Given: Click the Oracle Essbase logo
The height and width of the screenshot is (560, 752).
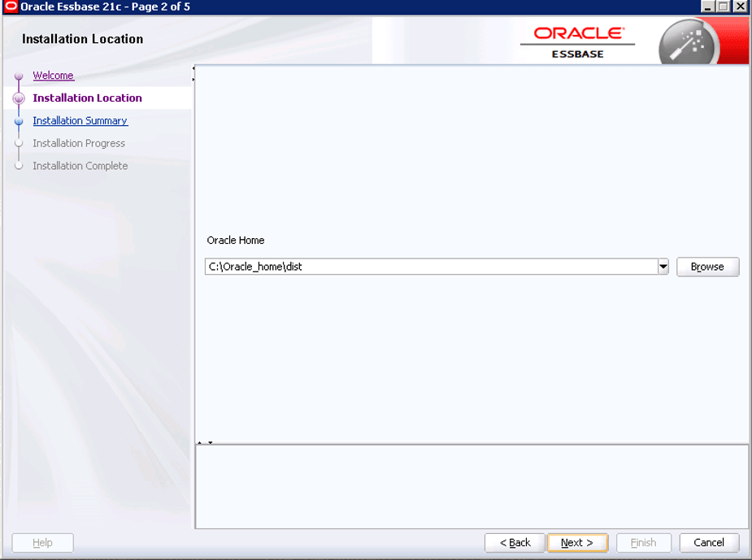Looking at the screenshot, I should point(577,41).
